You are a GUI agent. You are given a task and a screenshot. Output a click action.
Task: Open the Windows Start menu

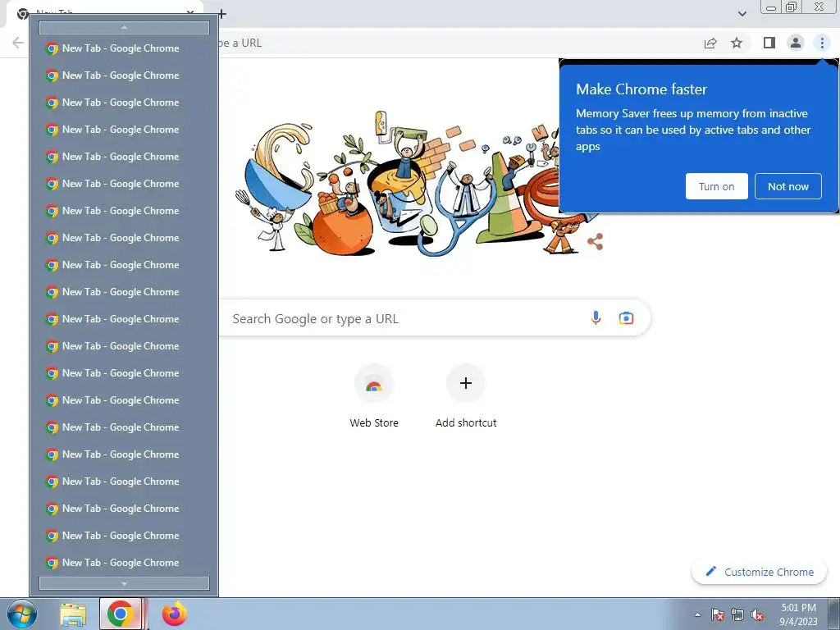21,614
